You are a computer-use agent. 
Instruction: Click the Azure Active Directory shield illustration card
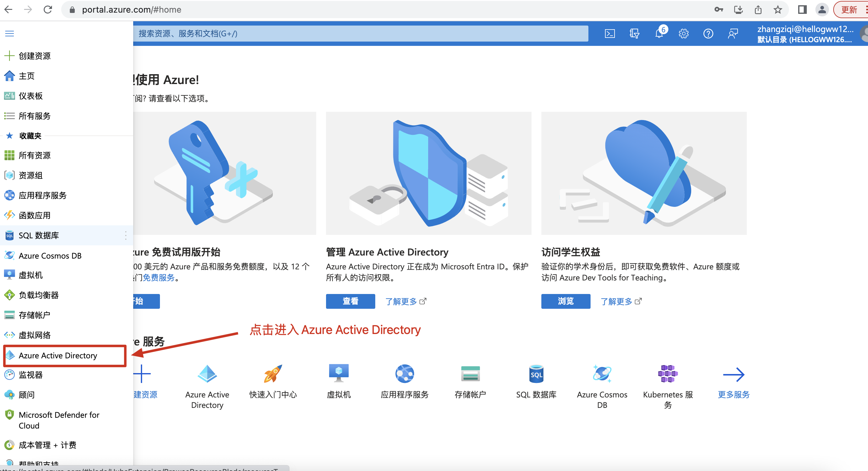[428, 173]
